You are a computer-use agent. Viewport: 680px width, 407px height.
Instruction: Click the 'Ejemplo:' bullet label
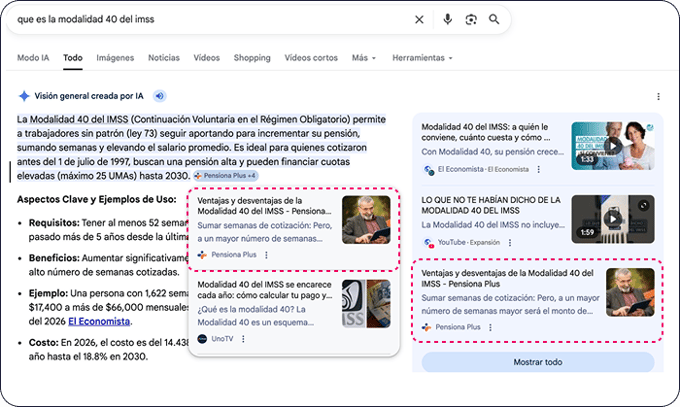tap(48, 293)
